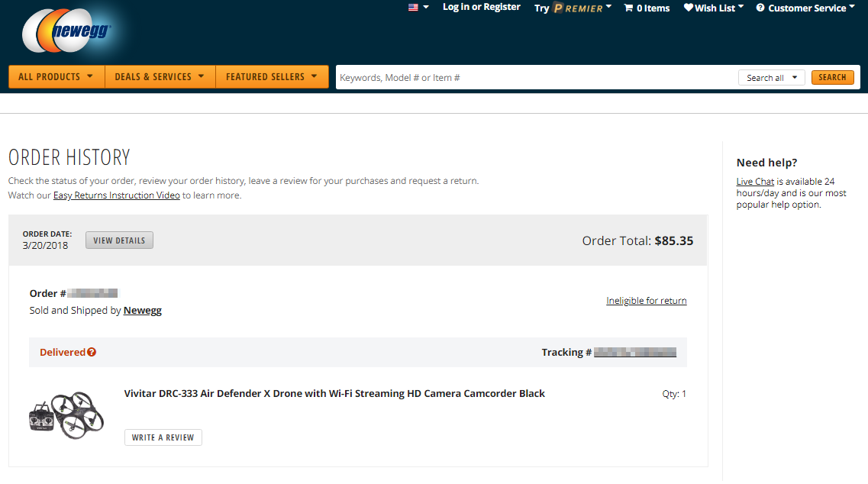
Task: Open the Deals & Services menu
Action: tap(160, 76)
